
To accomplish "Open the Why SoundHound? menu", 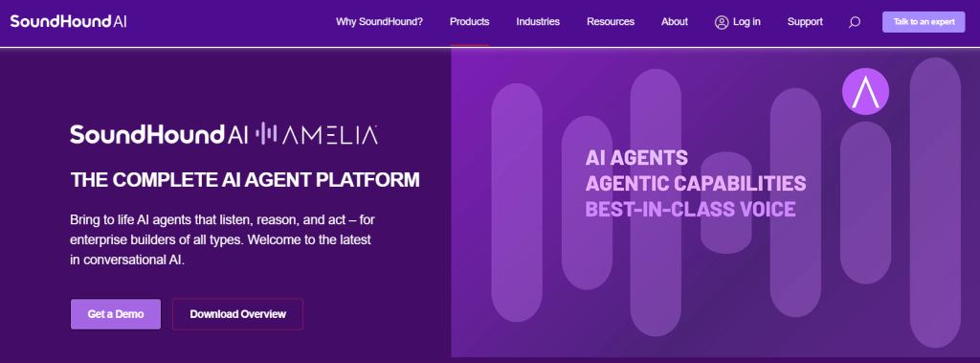I will pyautogui.click(x=379, y=22).
